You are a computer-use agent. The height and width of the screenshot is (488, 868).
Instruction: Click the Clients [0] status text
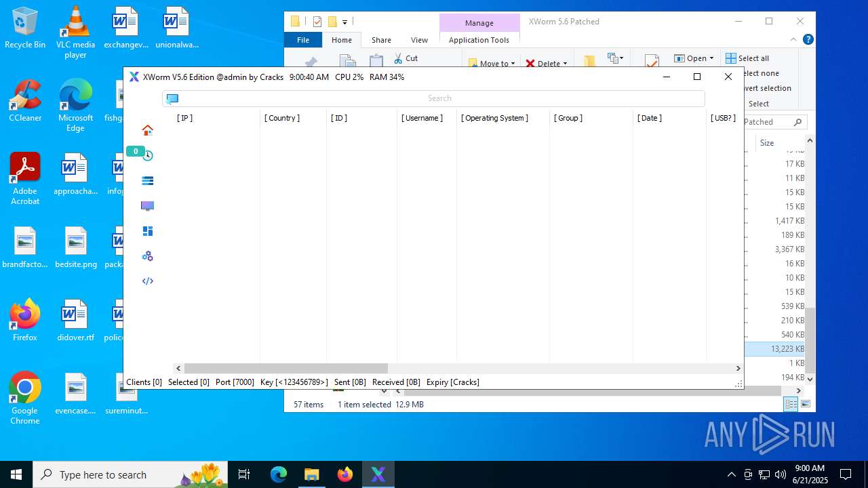144,382
